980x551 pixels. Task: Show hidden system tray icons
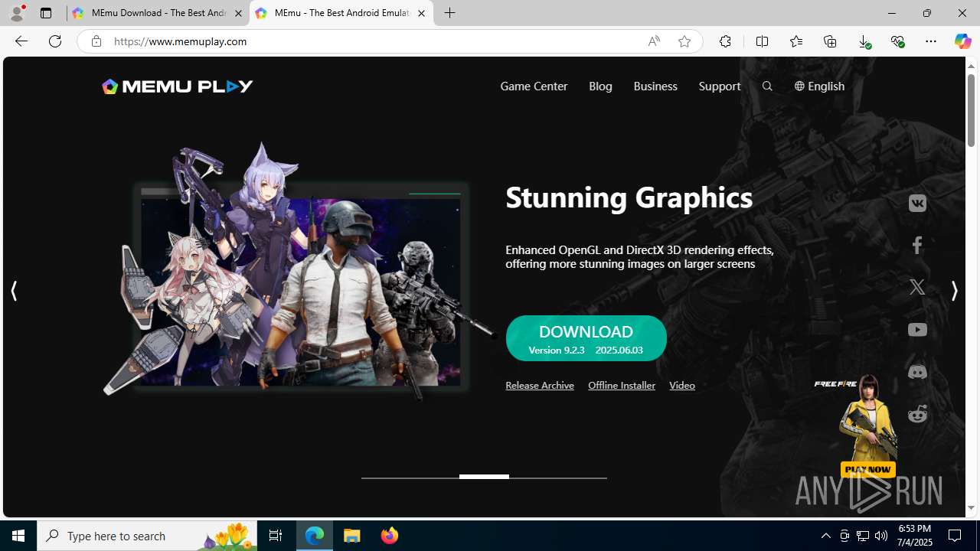(825, 536)
